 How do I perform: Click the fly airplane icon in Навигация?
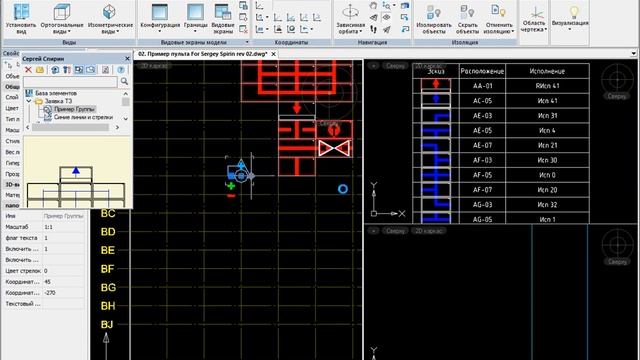tap(387, 29)
